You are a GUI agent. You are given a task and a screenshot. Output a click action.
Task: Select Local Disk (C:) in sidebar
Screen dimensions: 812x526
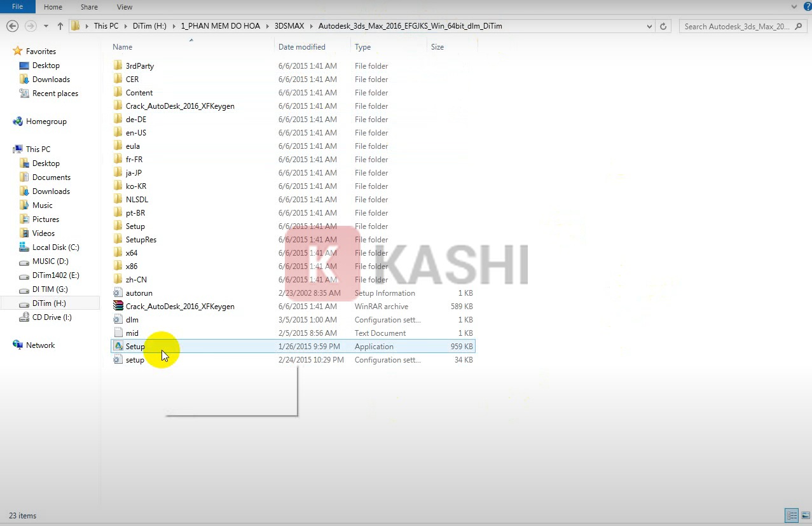point(55,247)
